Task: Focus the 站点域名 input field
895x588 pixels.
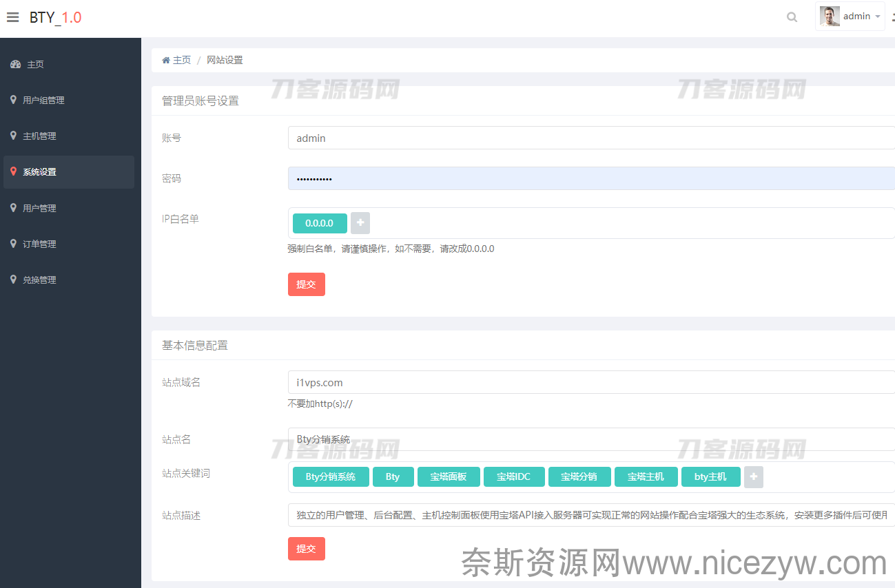Action: click(x=591, y=382)
